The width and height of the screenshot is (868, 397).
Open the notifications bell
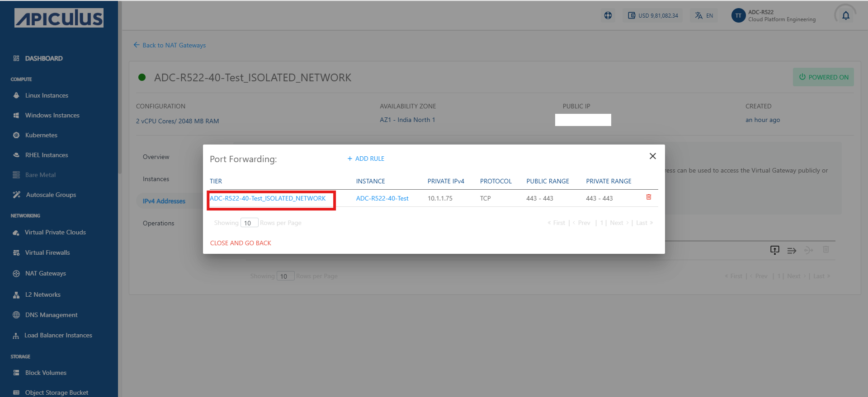[x=845, y=16]
